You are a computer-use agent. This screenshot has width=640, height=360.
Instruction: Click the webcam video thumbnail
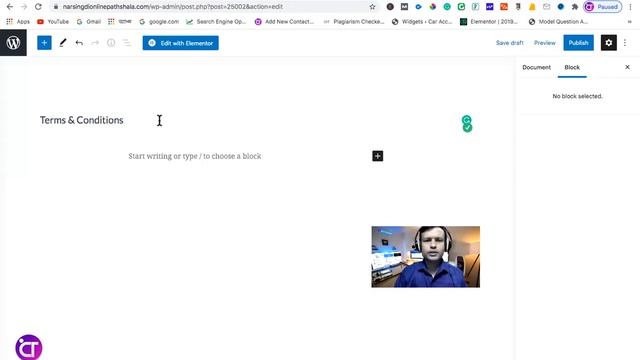(426, 257)
